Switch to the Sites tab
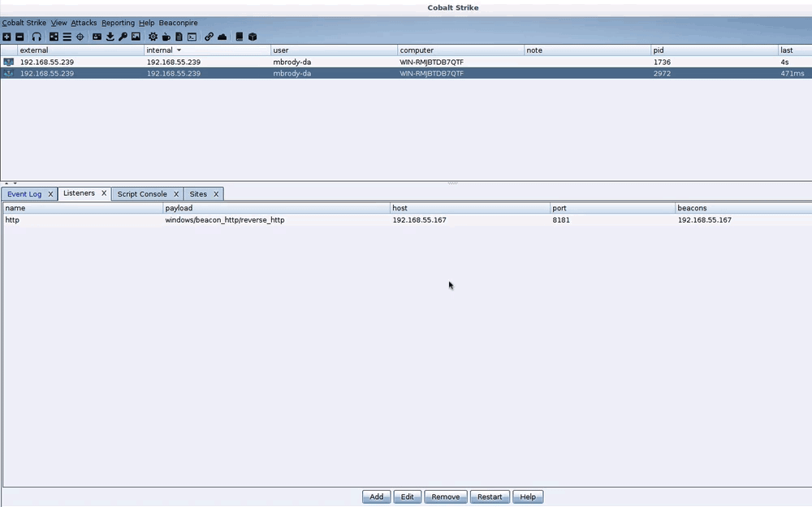The height and width of the screenshot is (507, 812). pyautogui.click(x=198, y=194)
